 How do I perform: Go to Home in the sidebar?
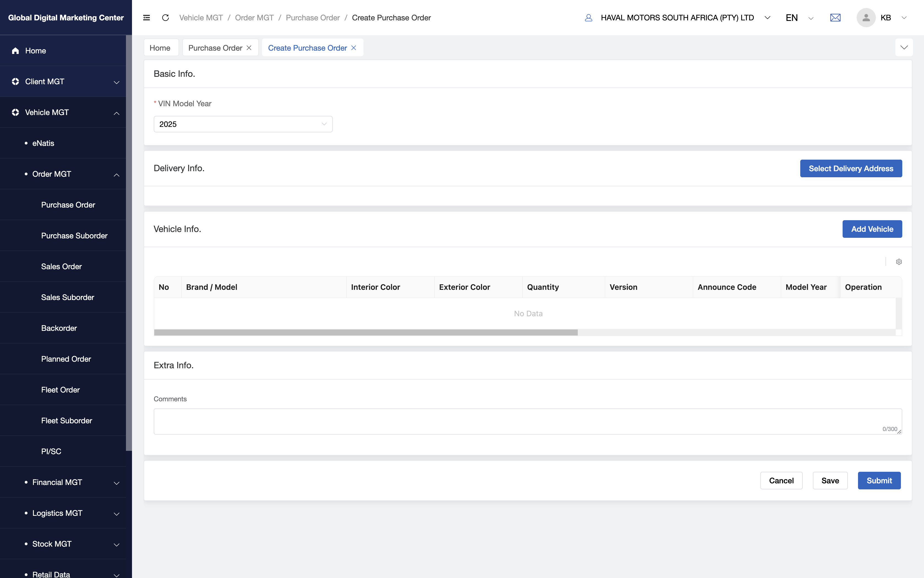tap(63, 51)
